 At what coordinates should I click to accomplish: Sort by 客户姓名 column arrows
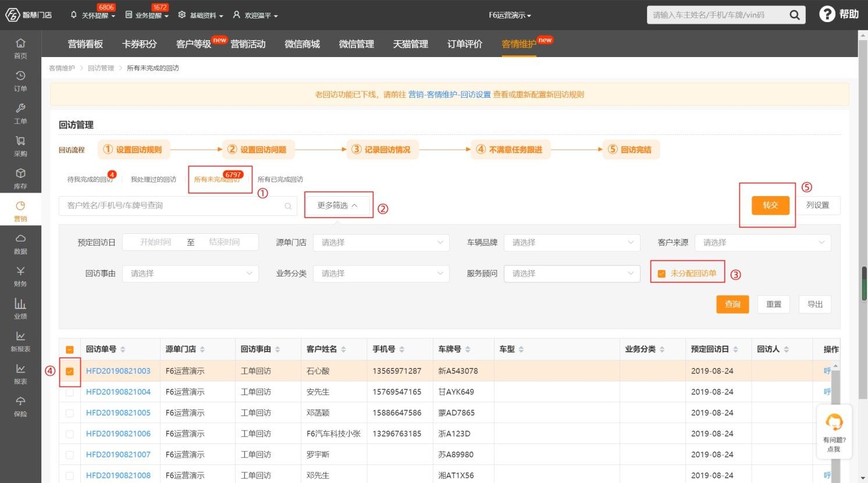pos(343,349)
